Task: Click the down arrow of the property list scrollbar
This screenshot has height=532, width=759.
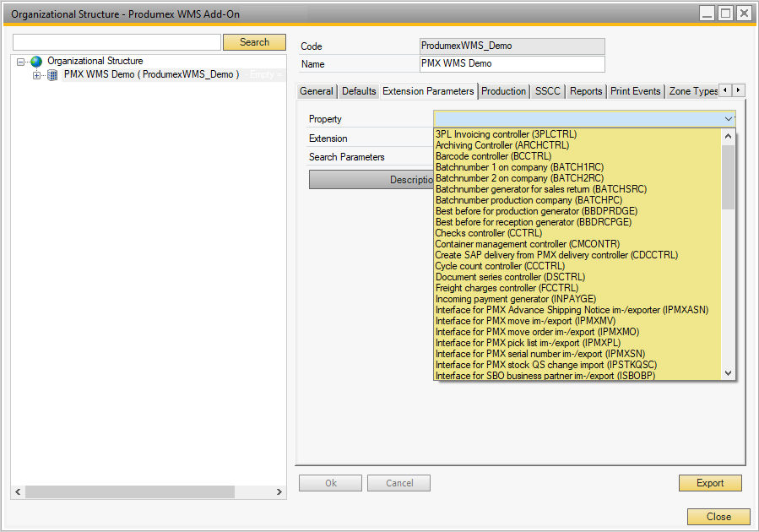Action: 728,372
